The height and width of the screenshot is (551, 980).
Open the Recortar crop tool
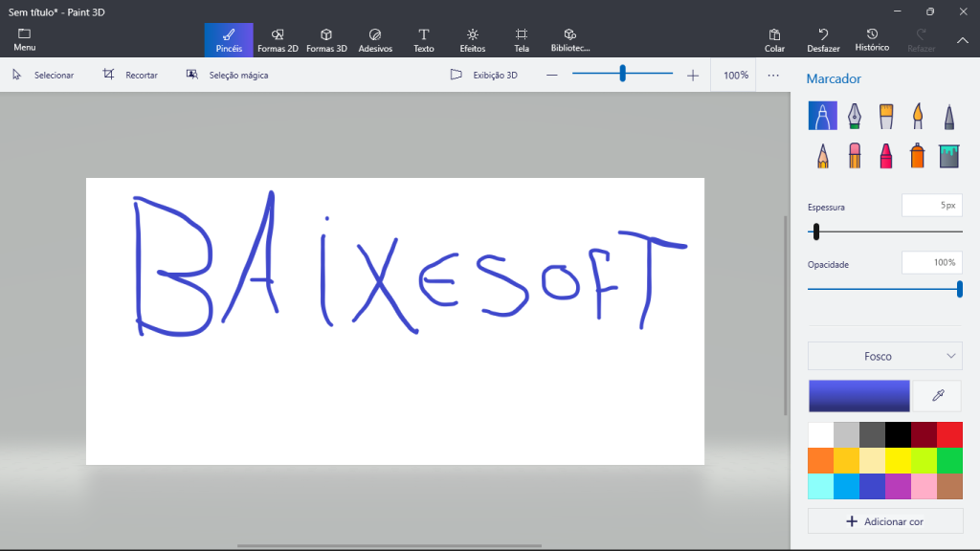(x=129, y=74)
